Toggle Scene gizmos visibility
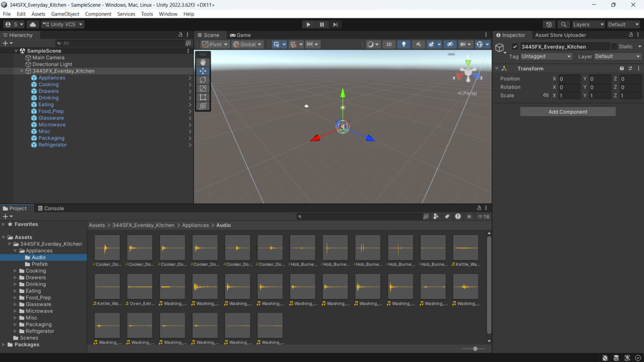The width and height of the screenshot is (644, 362). [479, 45]
